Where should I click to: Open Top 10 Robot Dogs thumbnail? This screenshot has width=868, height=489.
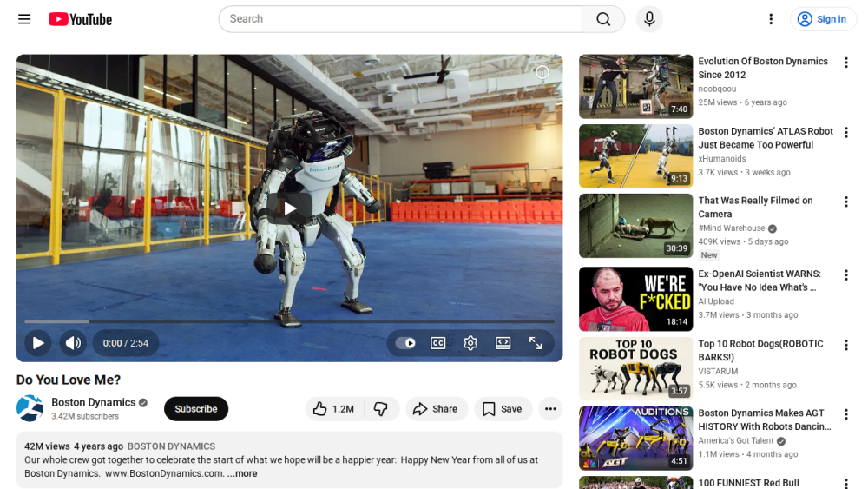[636, 369]
